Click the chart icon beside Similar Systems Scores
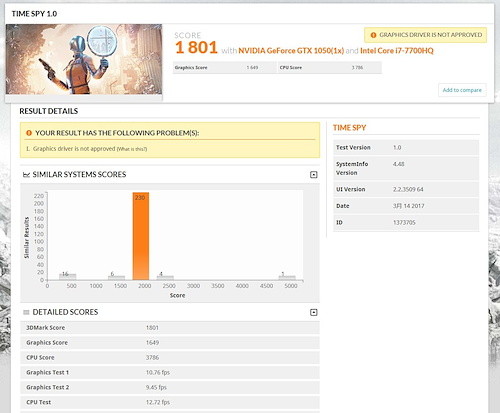The height and width of the screenshot is (413, 500). [26, 175]
